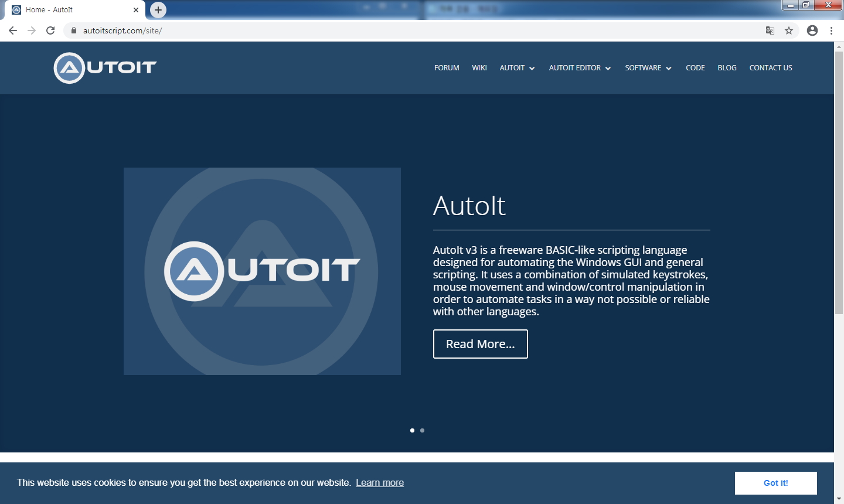844x504 pixels.
Task: Click the AutoIt v3 description paragraph
Action: pos(571,281)
